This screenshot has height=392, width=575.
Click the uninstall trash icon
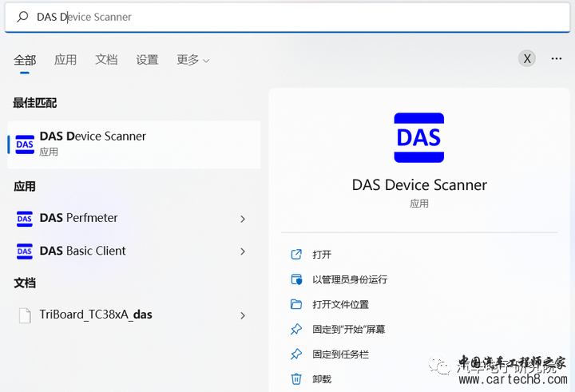pos(296,379)
